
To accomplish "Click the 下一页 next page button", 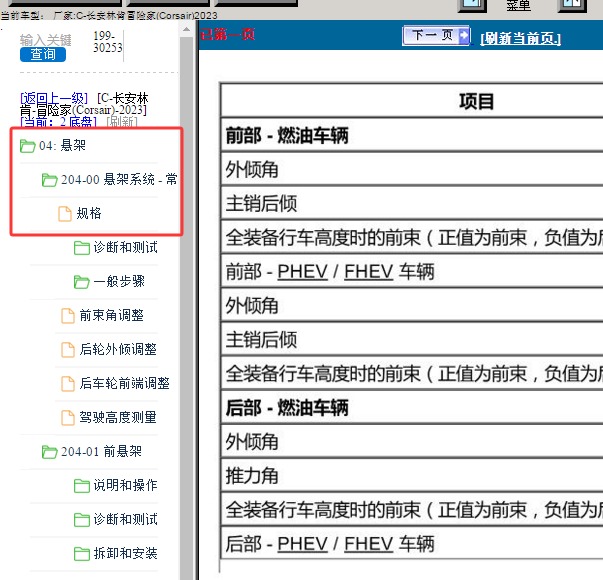I will tap(436, 36).
